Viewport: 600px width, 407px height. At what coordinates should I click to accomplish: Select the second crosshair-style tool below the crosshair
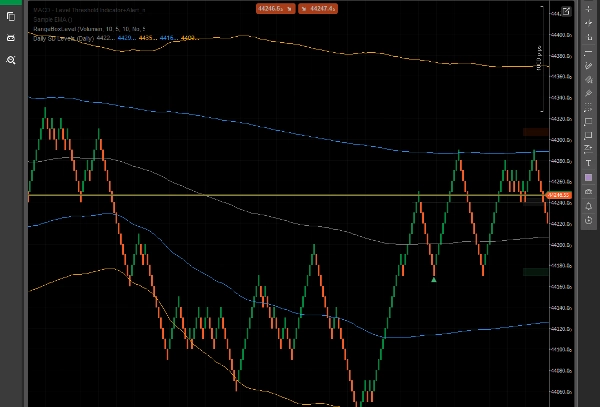click(589, 23)
